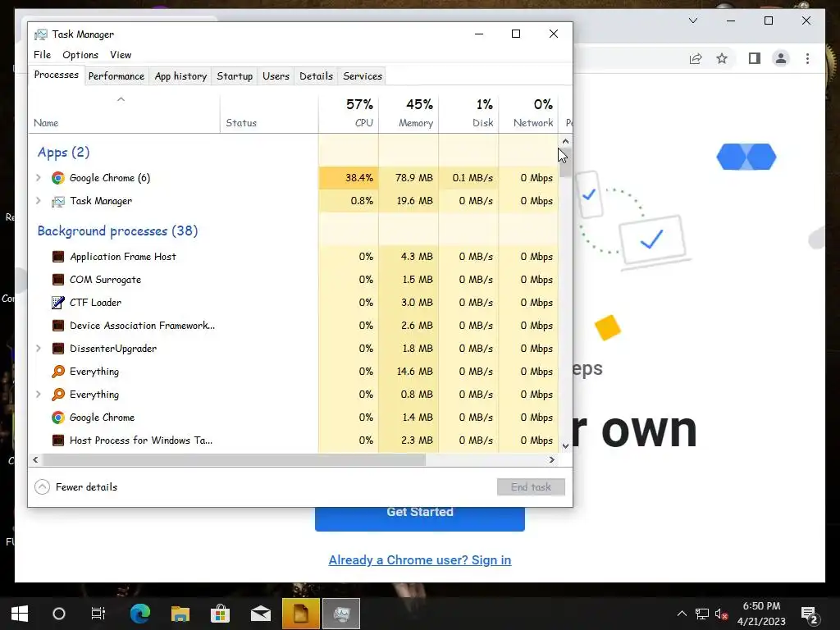This screenshot has height=630, width=840.
Task: Click the horizontal scrollbar left arrow
Action: pyautogui.click(x=35, y=459)
